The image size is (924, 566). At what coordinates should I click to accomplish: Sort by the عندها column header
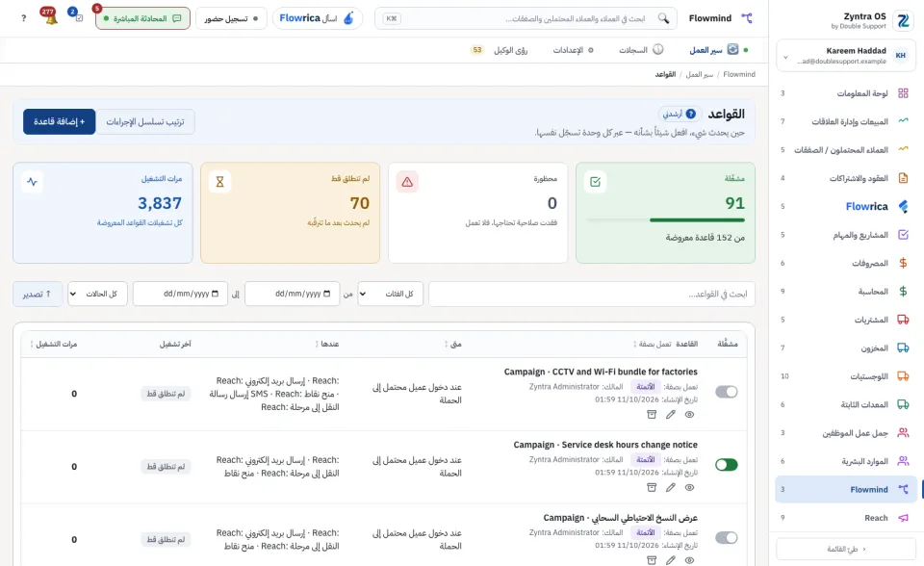click(327, 344)
